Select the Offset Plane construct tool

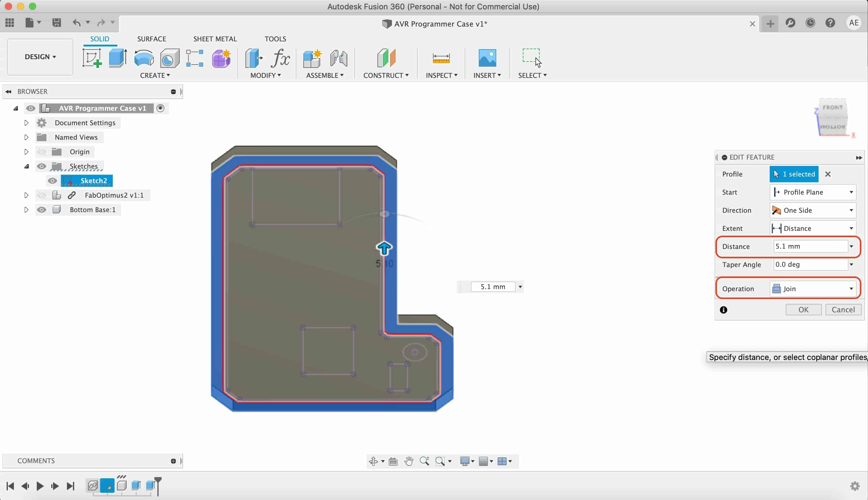pyautogui.click(x=386, y=58)
